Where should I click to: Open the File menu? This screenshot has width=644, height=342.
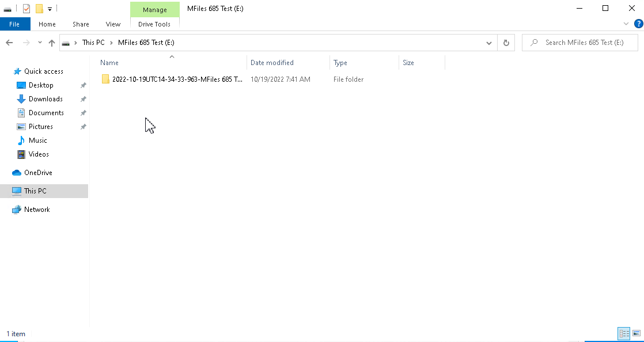[14, 24]
